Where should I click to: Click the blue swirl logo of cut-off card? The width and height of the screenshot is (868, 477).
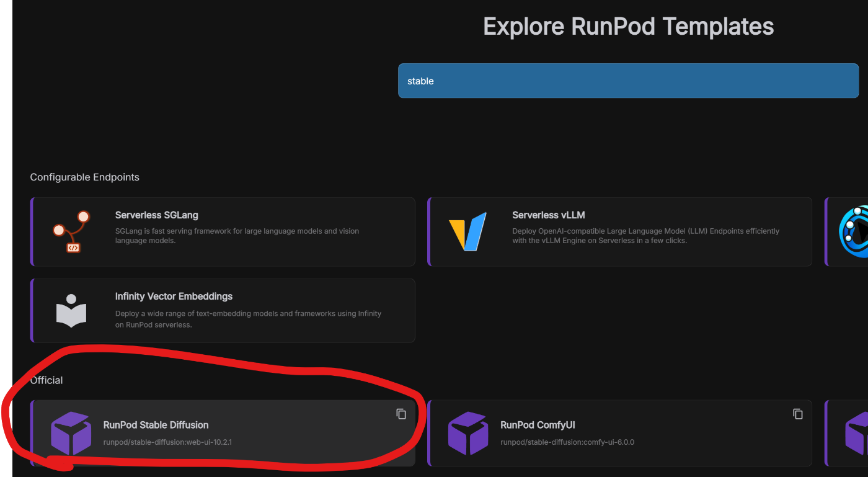point(854,232)
